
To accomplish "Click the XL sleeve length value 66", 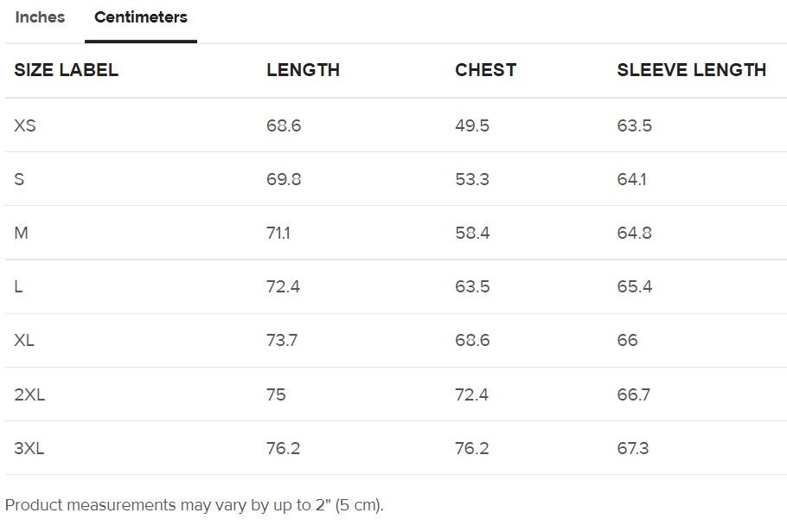I will 627,340.
